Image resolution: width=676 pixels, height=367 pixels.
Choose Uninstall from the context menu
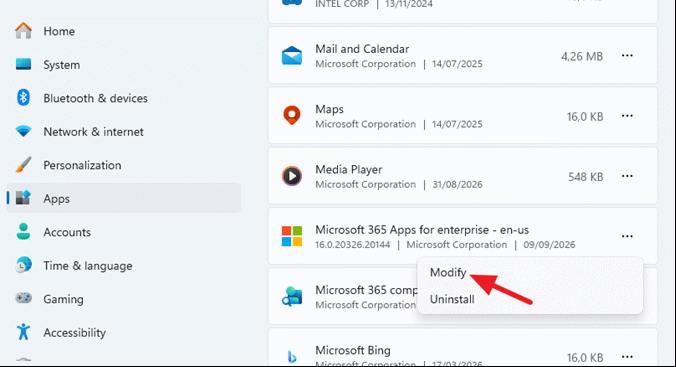click(452, 299)
